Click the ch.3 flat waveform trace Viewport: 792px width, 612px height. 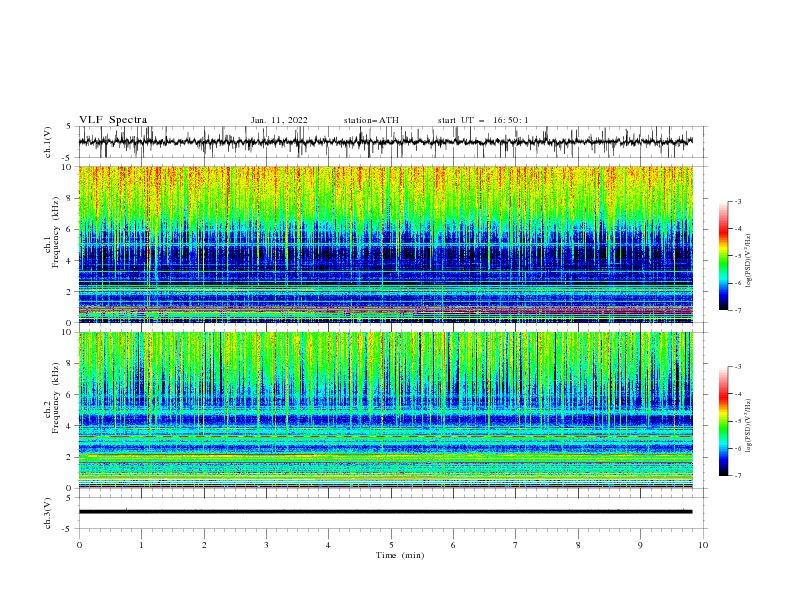tap(385, 512)
